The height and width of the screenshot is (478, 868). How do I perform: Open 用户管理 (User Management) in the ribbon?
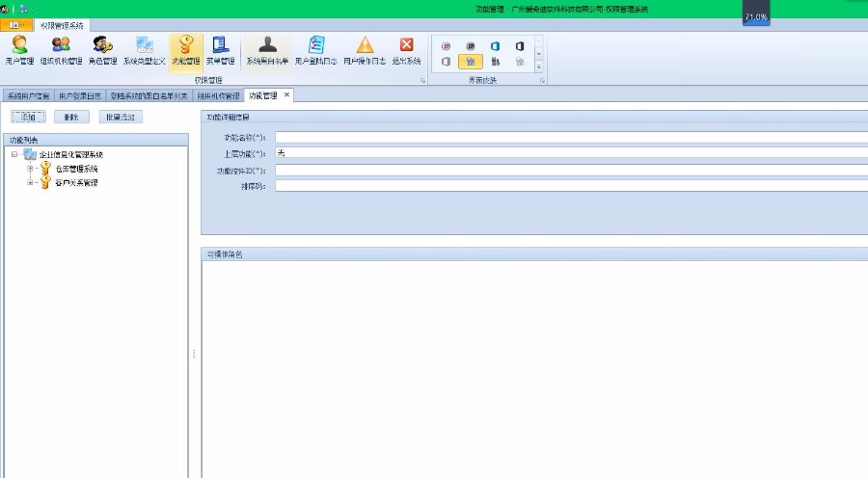(19, 50)
